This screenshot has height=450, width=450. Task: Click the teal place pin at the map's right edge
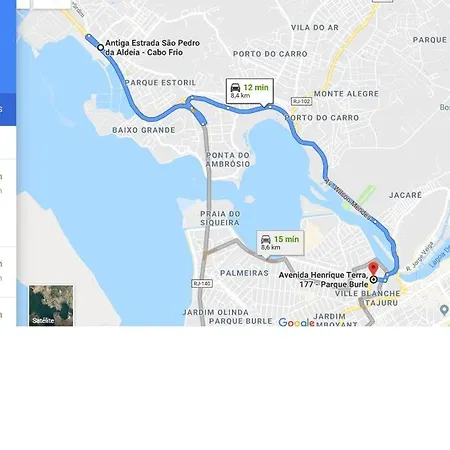tap(444, 310)
